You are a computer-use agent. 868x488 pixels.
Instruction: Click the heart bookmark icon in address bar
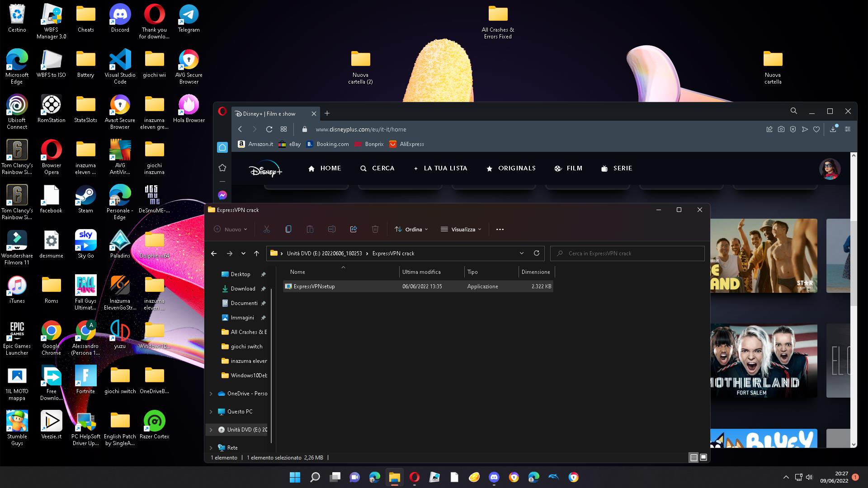pyautogui.click(x=816, y=129)
